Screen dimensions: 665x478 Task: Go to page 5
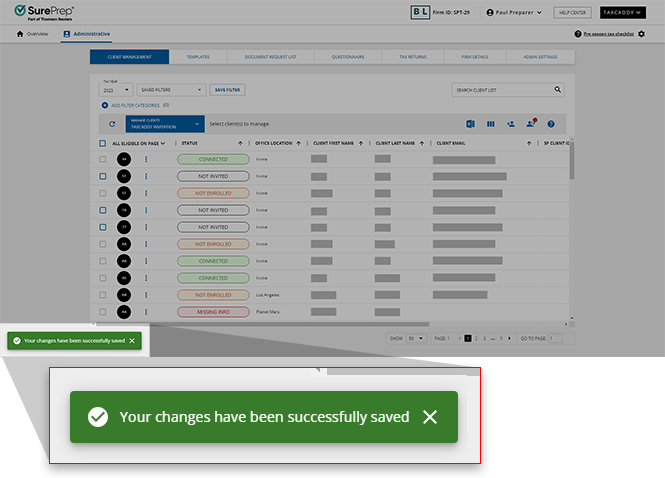(501, 338)
